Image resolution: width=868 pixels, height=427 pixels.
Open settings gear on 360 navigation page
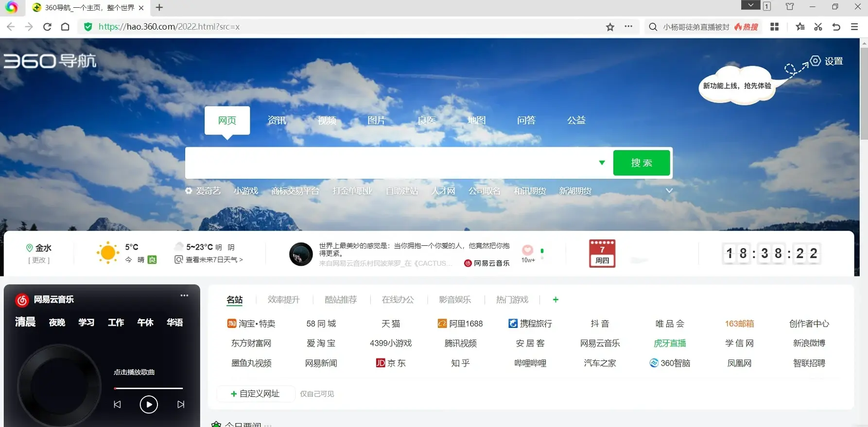(816, 61)
